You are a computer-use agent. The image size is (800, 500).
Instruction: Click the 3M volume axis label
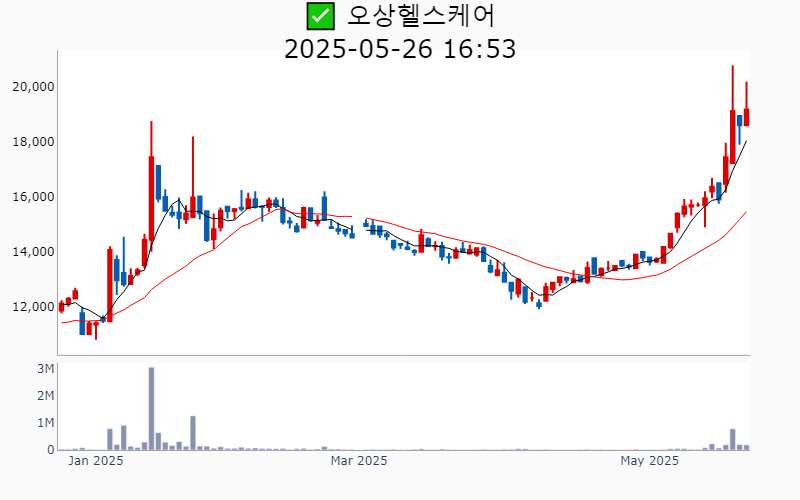coord(45,369)
